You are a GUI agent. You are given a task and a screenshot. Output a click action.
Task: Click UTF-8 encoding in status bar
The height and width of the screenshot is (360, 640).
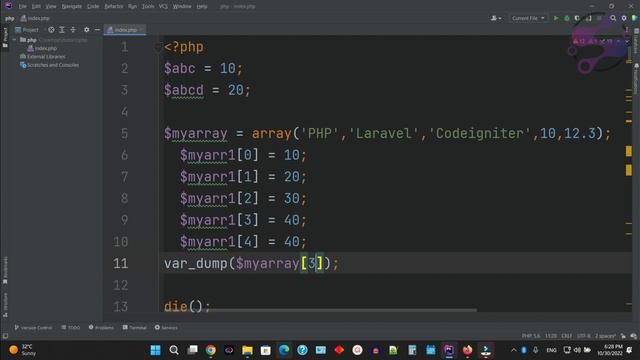583,336
